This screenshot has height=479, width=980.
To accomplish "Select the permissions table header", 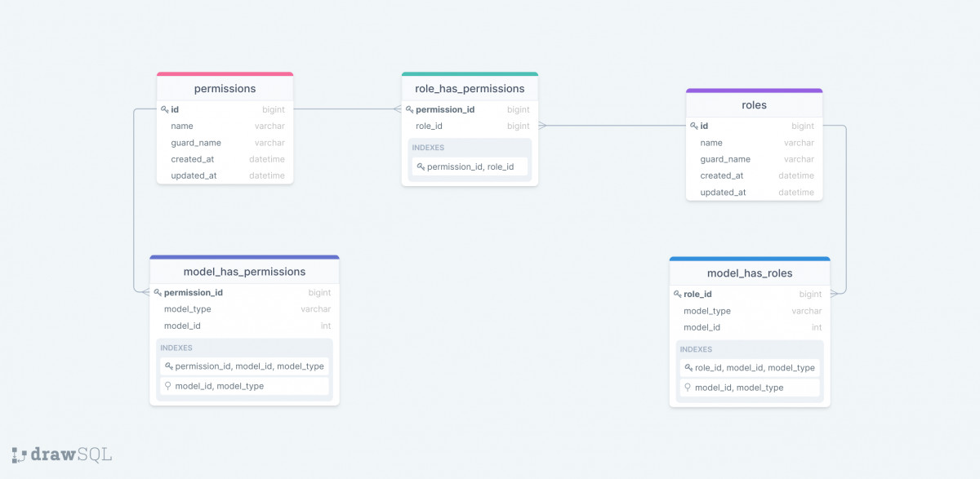I will click(225, 89).
